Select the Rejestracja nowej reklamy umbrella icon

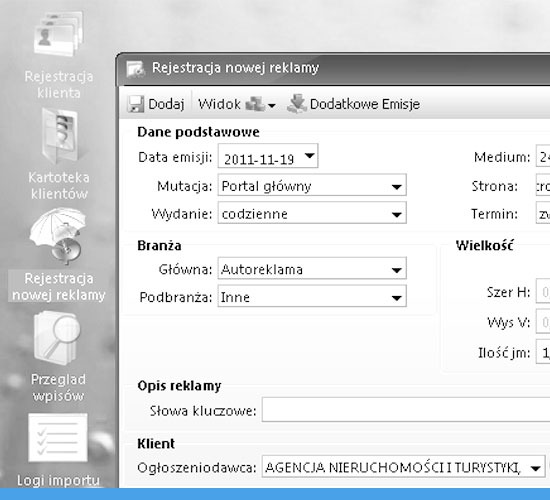58,235
